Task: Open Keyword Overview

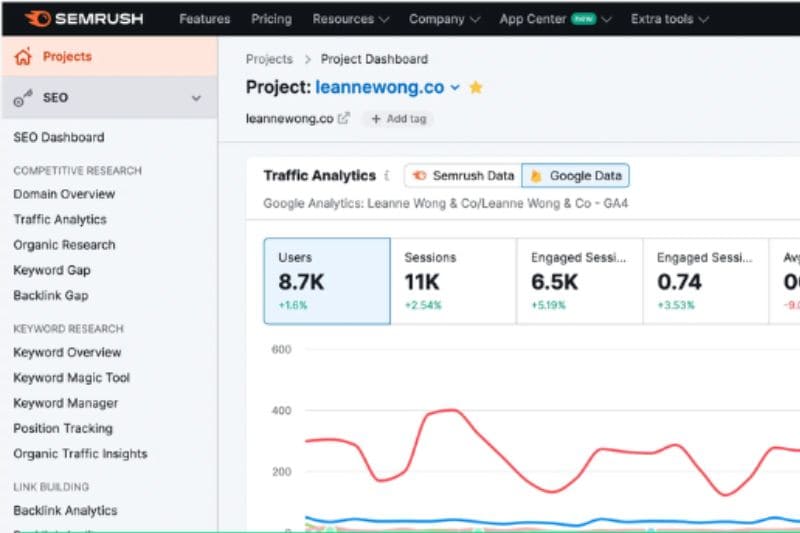Action: coord(67,352)
